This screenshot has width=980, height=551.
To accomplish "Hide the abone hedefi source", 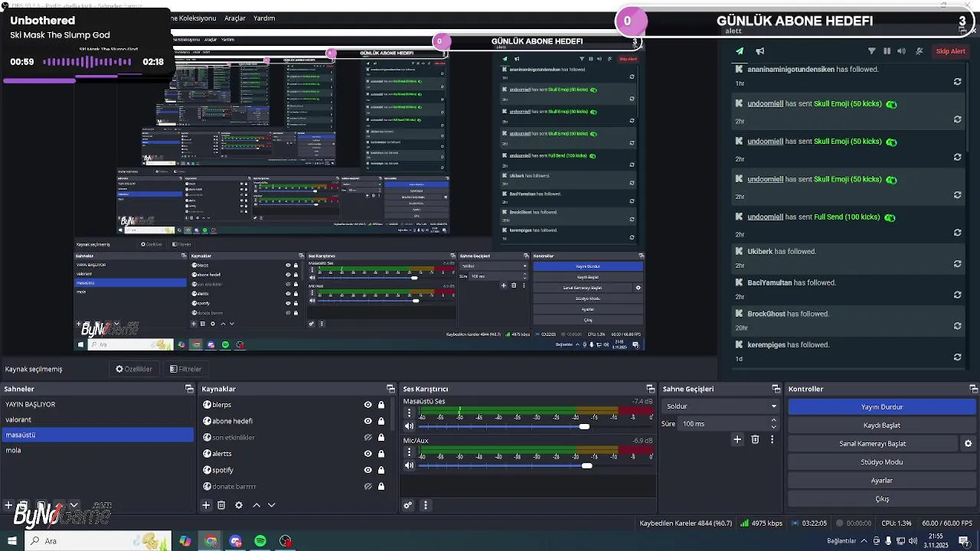I will tap(367, 421).
